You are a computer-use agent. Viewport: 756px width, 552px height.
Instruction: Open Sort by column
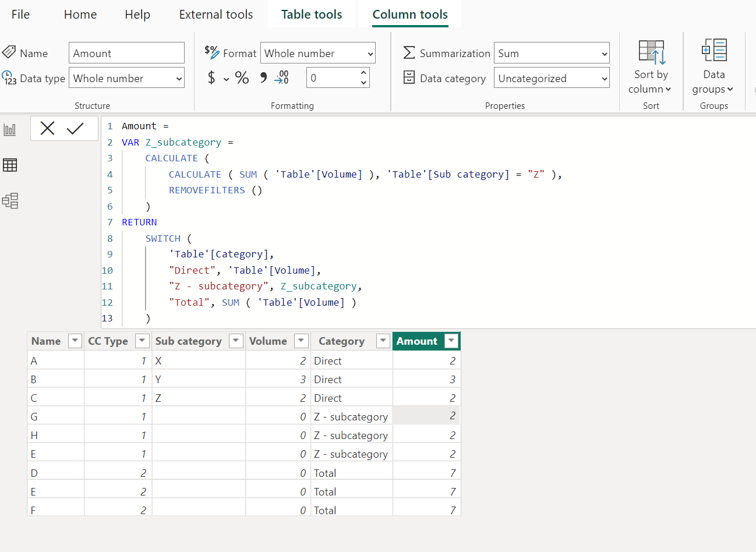pyautogui.click(x=651, y=67)
